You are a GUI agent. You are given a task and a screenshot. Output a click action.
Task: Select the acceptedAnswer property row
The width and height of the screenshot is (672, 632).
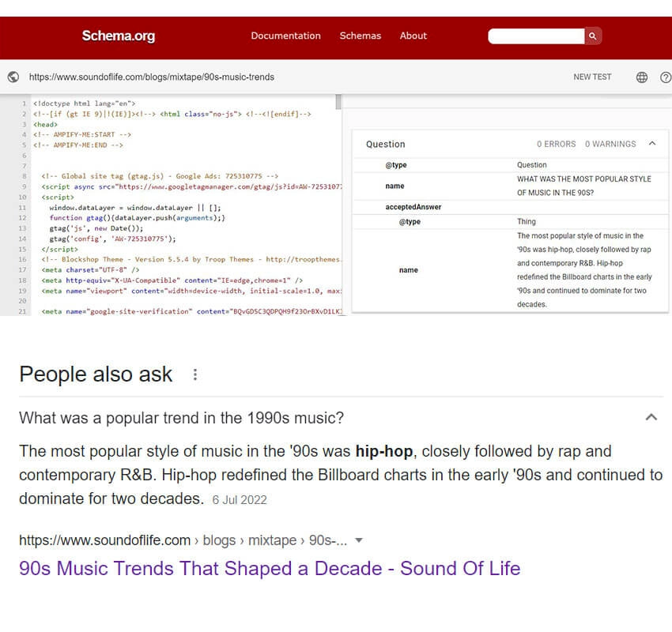tap(510, 207)
